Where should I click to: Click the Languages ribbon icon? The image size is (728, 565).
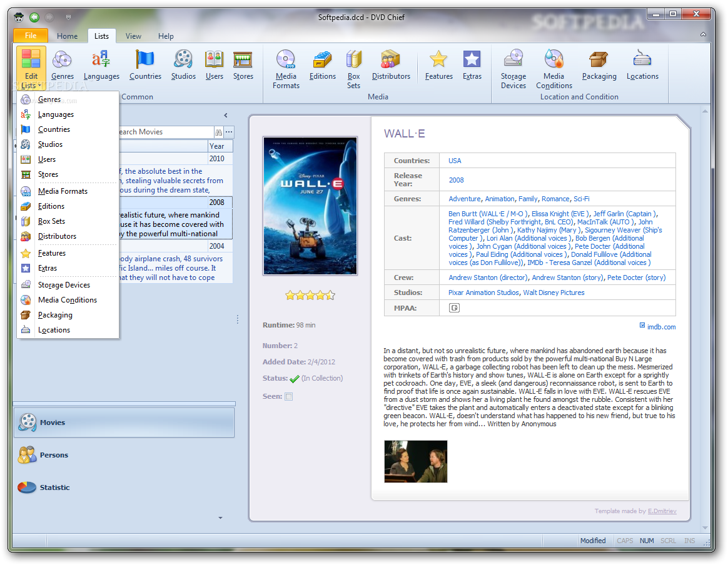(x=101, y=65)
